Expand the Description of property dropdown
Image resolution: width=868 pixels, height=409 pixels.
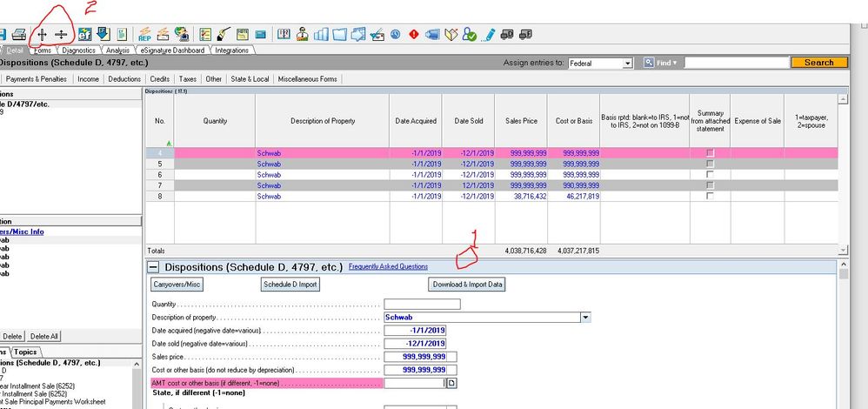point(586,318)
